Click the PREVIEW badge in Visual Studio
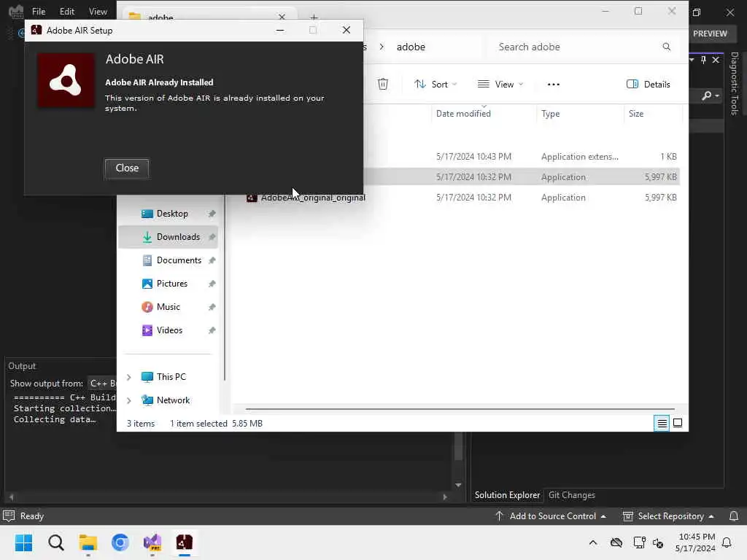Screen dimensions: 747x560 coord(710,34)
